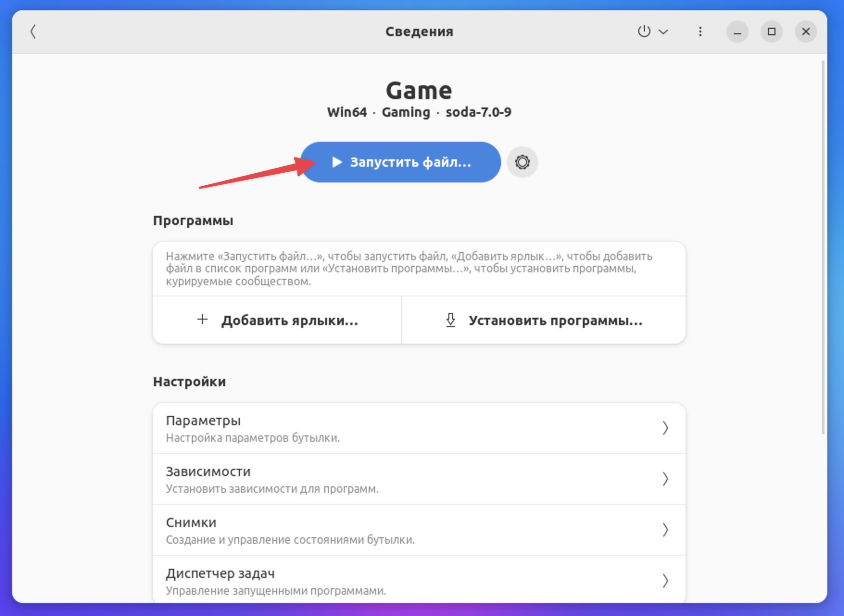Image resolution: width=844 pixels, height=616 pixels.
Task: Open launch options gear next to run button
Action: tap(522, 162)
